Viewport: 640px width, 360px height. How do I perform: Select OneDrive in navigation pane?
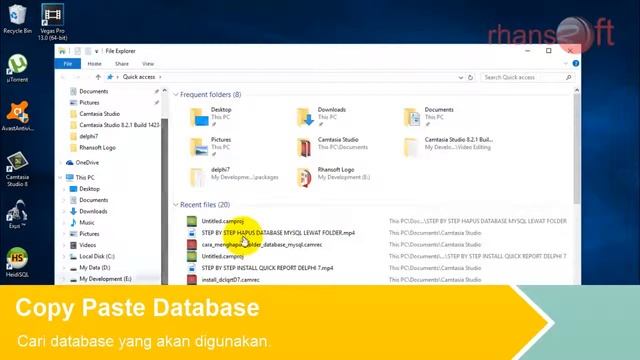click(87, 162)
